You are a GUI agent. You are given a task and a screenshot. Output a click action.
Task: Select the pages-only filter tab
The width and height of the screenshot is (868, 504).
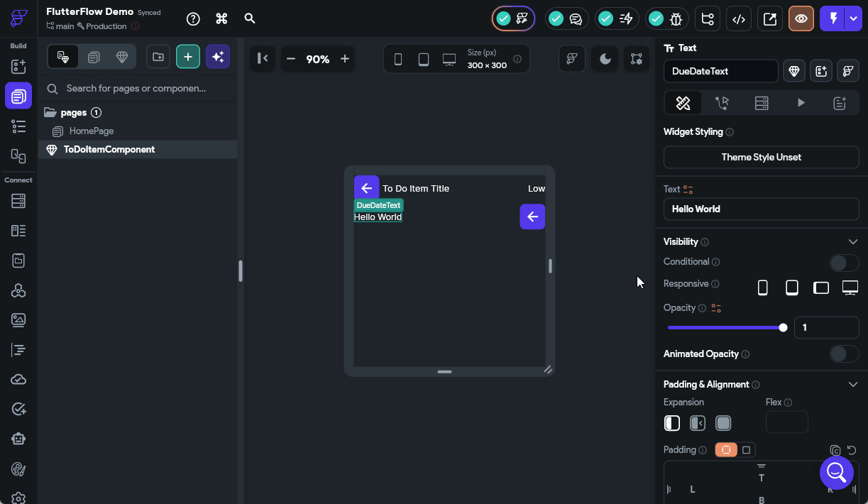[x=94, y=57]
